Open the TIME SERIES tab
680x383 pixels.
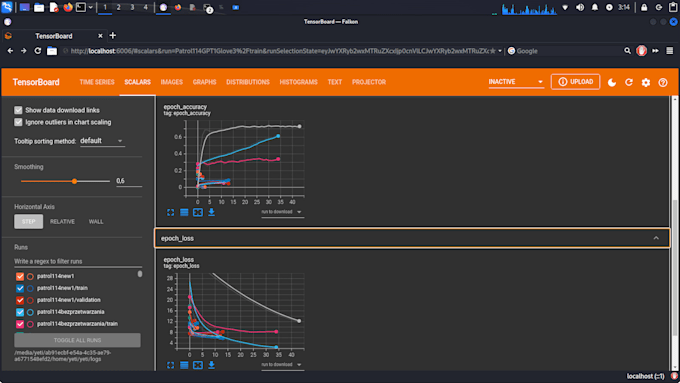coord(97,82)
